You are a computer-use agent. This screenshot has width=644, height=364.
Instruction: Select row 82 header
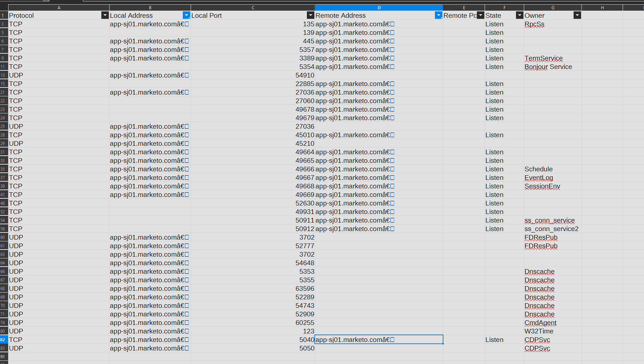pos(4,340)
